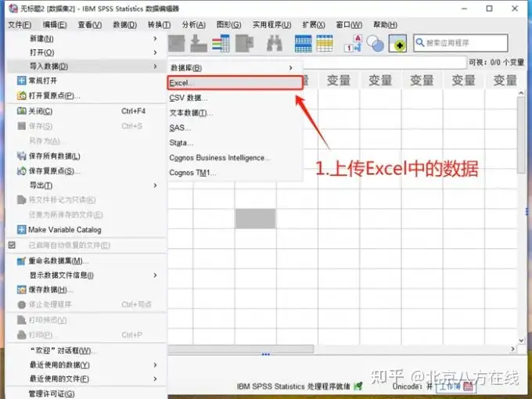This screenshot has height=399, width=532.
Task: Expand the 数据库(B) submenu
Action: pyautogui.click(x=291, y=68)
